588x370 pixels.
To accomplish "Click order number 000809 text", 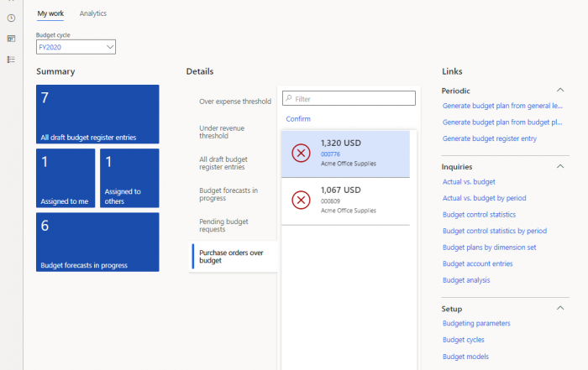I will point(330,201).
